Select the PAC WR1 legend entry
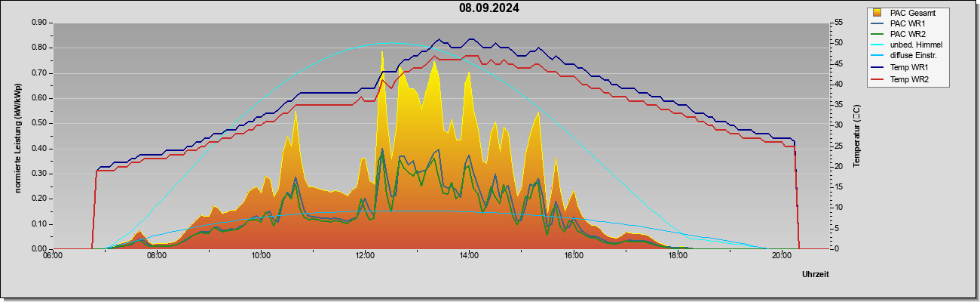 [905, 23]
